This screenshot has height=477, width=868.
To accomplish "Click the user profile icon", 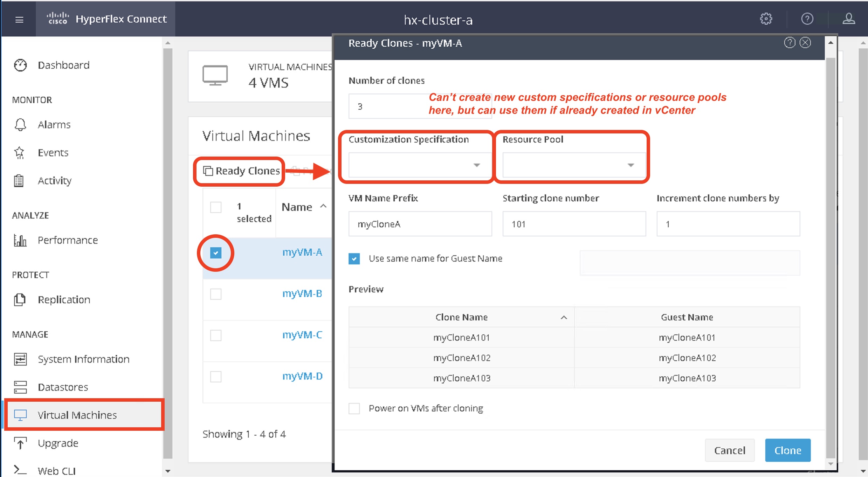I will click(x=848, y=19).
